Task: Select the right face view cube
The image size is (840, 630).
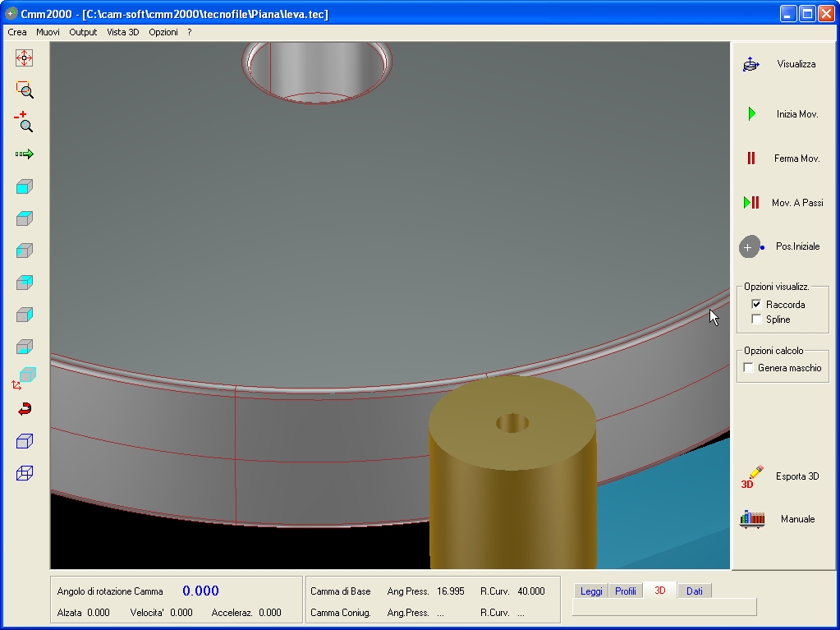Action: click(24, 315)
